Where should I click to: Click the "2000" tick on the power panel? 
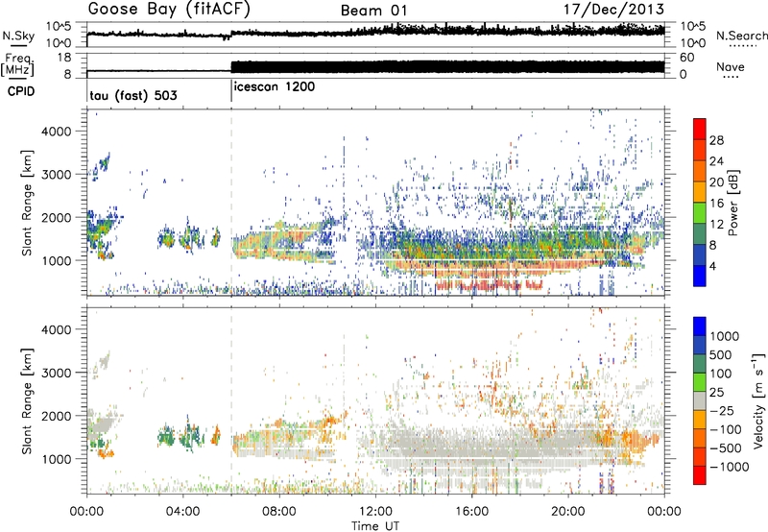tap(57, 217)
